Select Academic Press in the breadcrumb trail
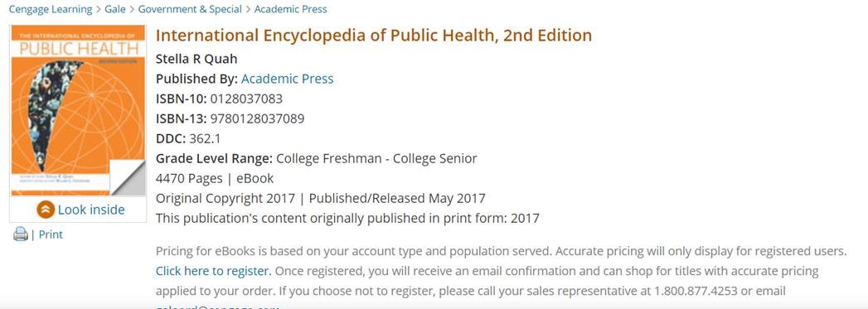 pos(291,9)
